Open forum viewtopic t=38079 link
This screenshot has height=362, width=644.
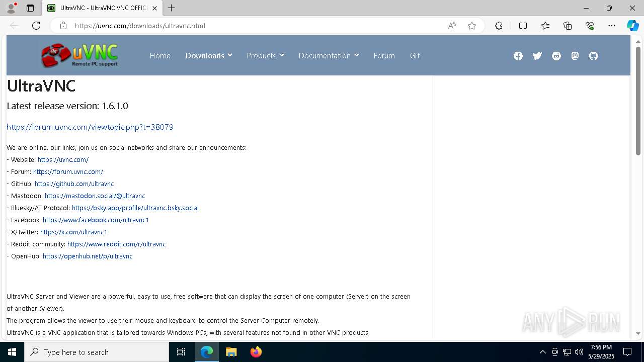[x=90, y=127]
